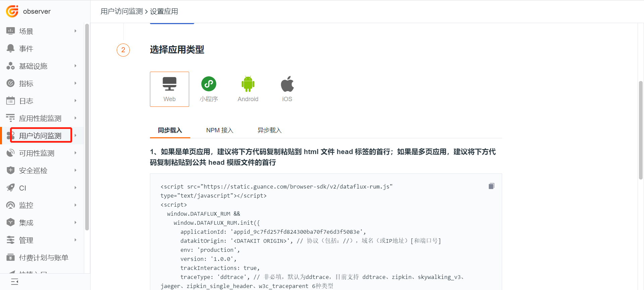Click the 基础设施 icon in sidebar
644x290 pixels.
[11, 66]
